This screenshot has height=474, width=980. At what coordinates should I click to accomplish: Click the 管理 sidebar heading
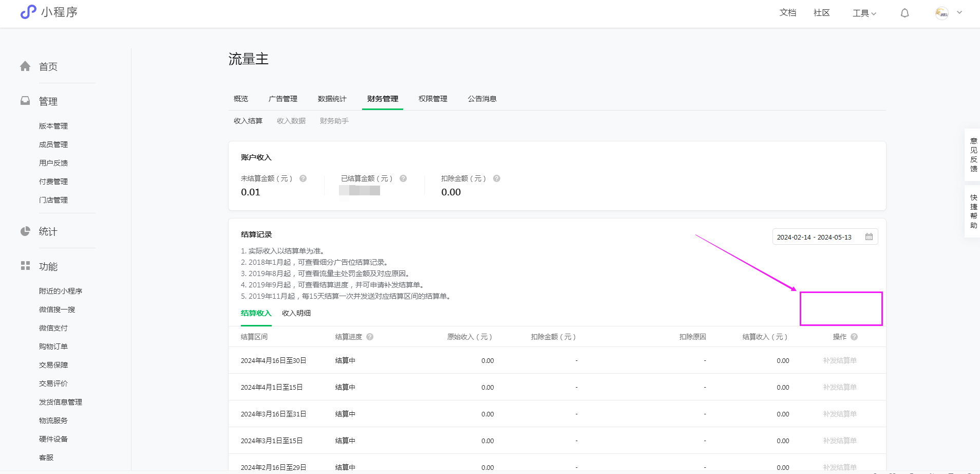(x=48, y=101)
